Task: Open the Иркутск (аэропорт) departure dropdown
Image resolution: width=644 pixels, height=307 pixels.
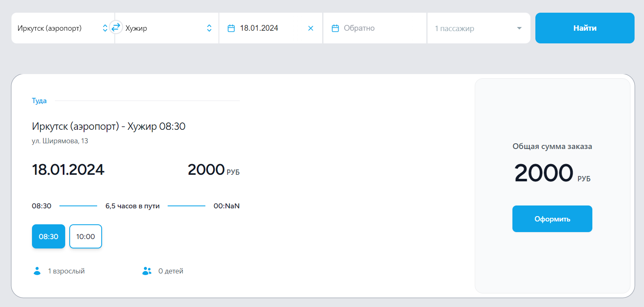Action: [63, 28]
